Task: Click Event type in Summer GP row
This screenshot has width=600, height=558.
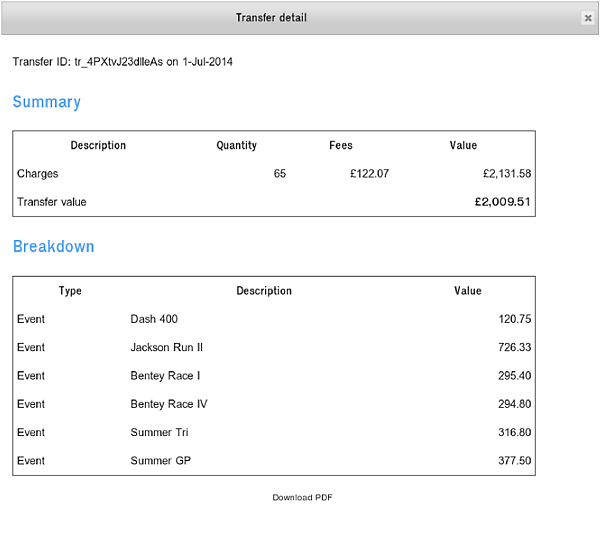Action: point(31,460)
